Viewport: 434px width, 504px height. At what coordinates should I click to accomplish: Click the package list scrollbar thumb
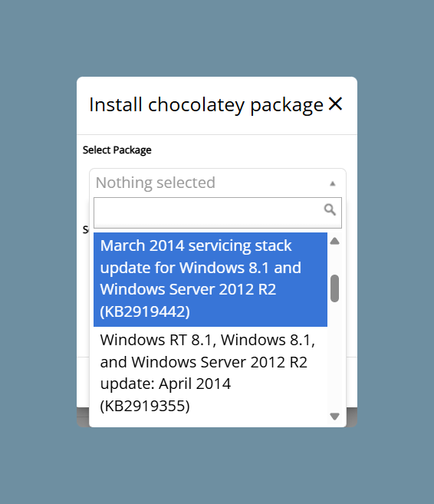(x=335, y=288)
